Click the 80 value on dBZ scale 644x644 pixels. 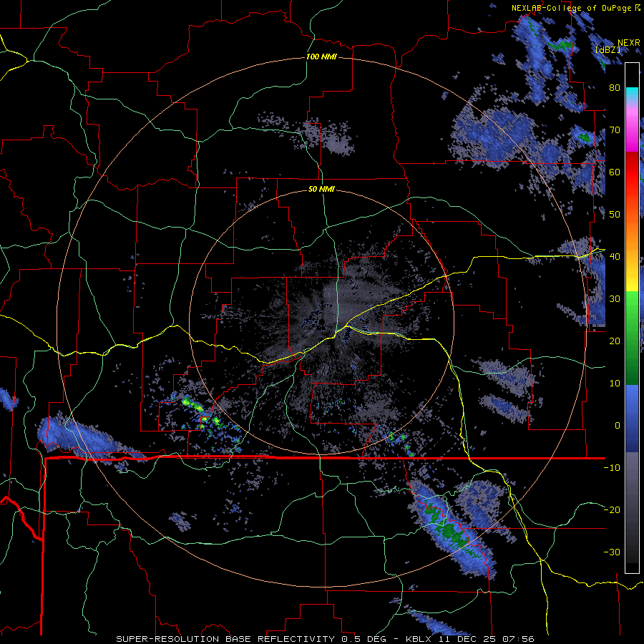point(615,88)
